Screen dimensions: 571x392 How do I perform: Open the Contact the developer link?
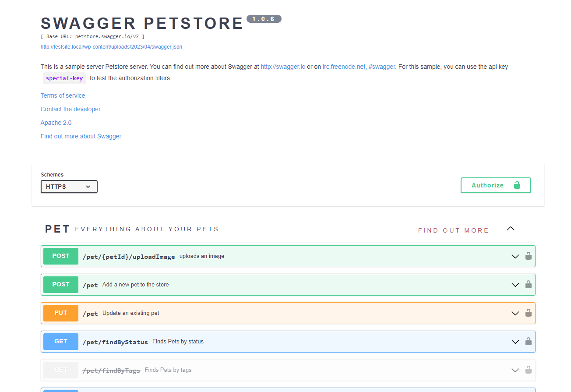tap(70, 109)
